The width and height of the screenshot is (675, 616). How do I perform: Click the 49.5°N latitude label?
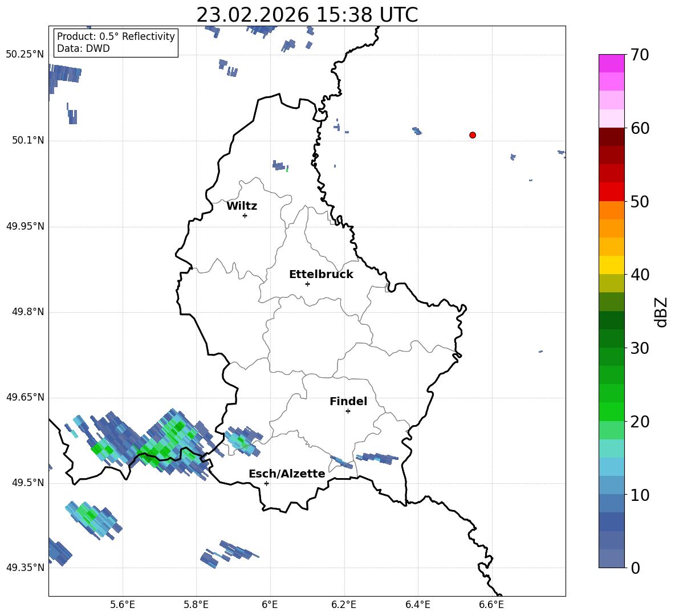pyautogui.click(x=28, y=482)
